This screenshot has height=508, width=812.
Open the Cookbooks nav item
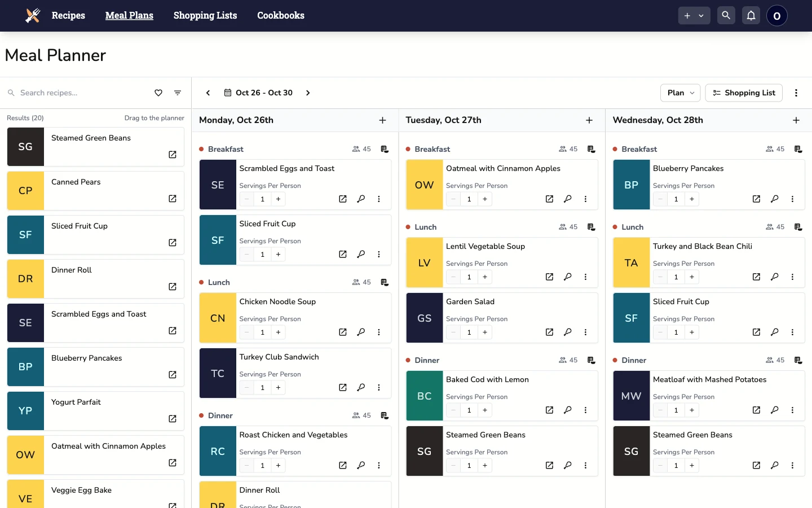coord(281,15)
